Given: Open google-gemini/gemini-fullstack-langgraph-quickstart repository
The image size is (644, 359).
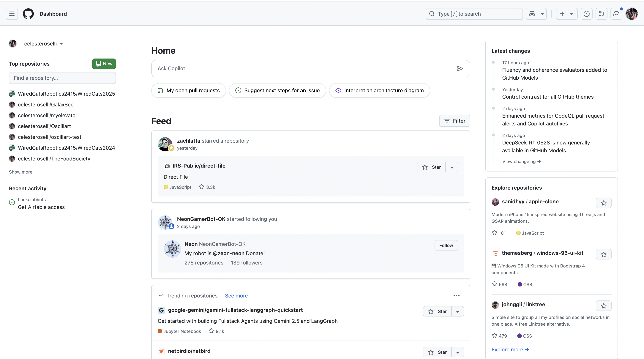Looking at the screenshot, I should coord(235,310).
